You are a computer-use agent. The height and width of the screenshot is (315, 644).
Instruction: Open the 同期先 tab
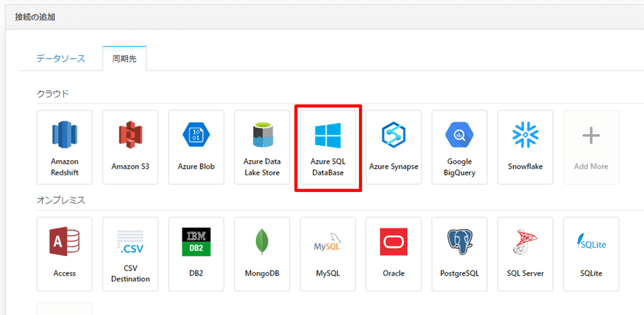(x=124, y=58)
